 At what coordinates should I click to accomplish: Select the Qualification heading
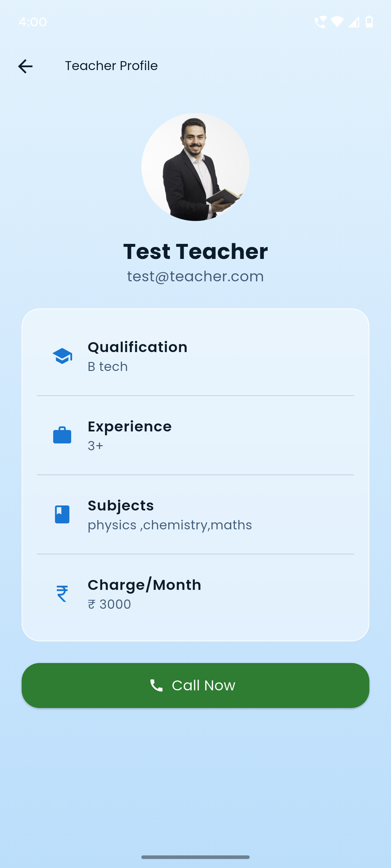click(x=137, y=347)
